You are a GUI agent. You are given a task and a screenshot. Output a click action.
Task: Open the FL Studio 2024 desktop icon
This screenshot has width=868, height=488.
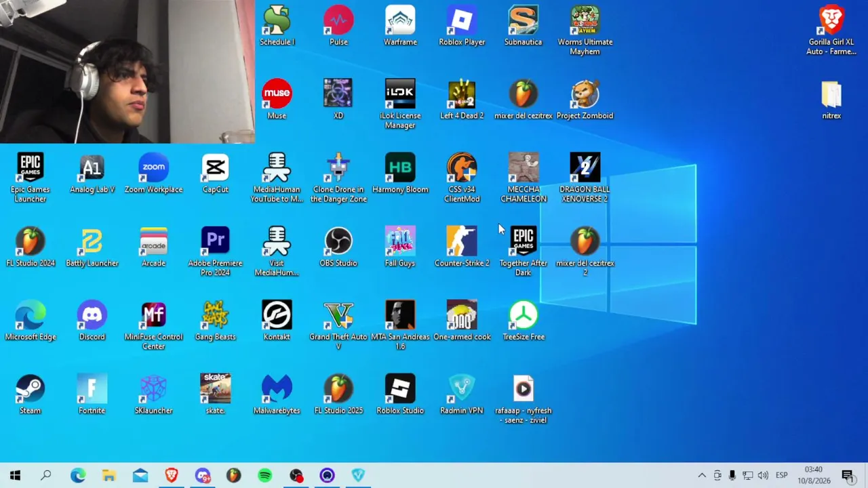tap(31, 247)
